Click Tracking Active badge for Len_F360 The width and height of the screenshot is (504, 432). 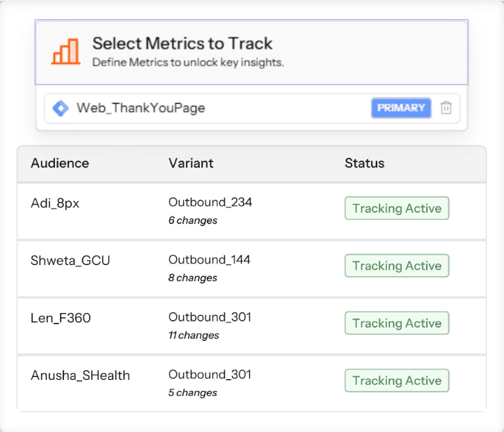point(397,323)
